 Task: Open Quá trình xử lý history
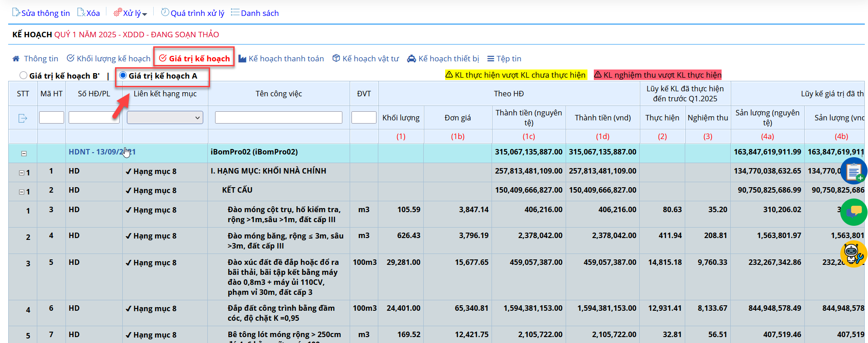[193, 13]
